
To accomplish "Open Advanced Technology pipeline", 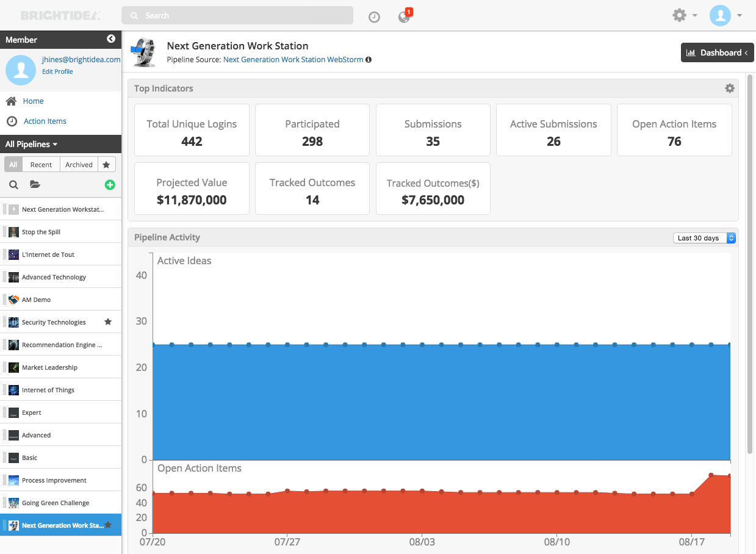I will click(61, 277).
